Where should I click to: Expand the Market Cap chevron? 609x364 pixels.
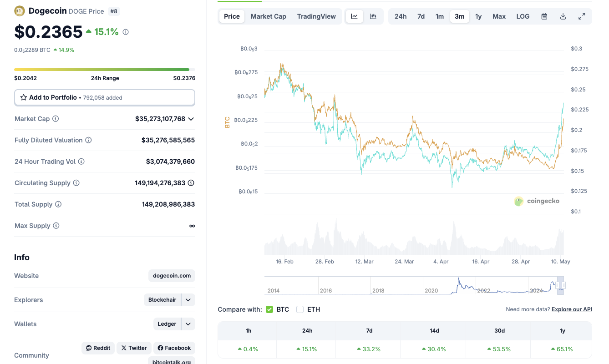pyautogui.click(x=191, y=119)
